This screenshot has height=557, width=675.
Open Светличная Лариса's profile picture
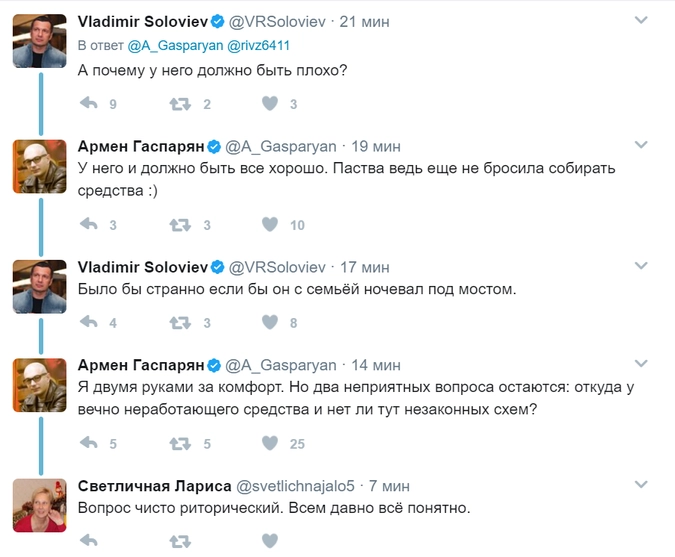(x=39, y=505)
